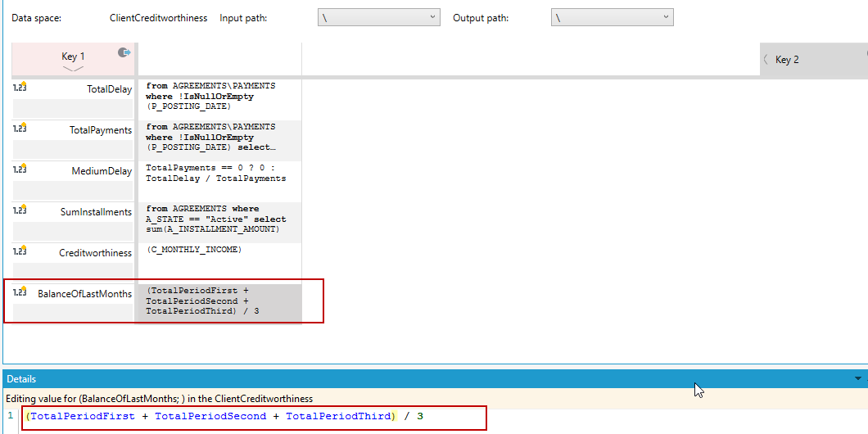Click the SumInstallments query cell
868x434 pixels.
coord(219,222)
